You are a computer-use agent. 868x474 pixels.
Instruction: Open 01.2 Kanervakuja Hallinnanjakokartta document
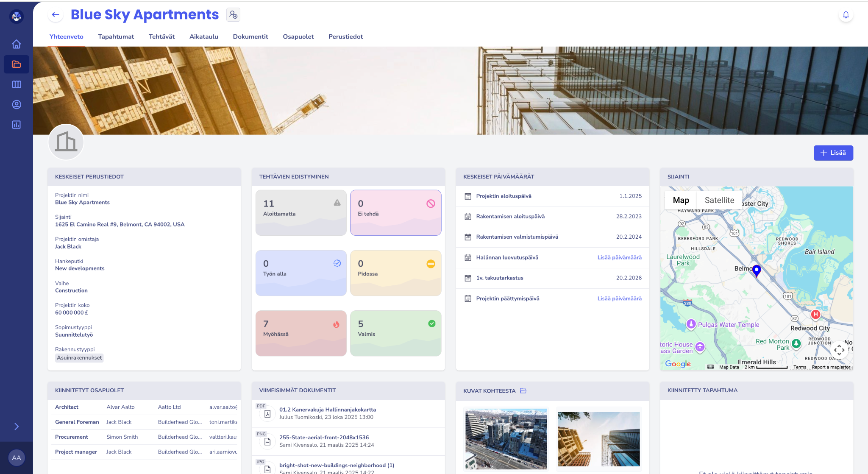(x=327, y=410)
